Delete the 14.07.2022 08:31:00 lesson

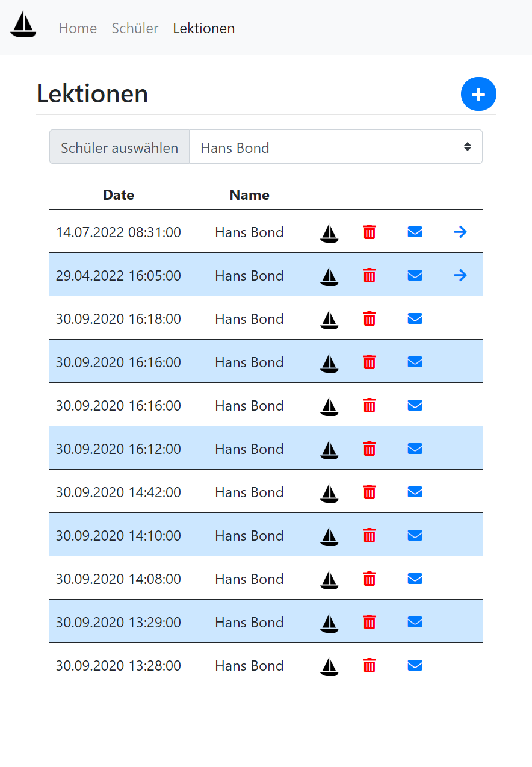pos(370,232)
